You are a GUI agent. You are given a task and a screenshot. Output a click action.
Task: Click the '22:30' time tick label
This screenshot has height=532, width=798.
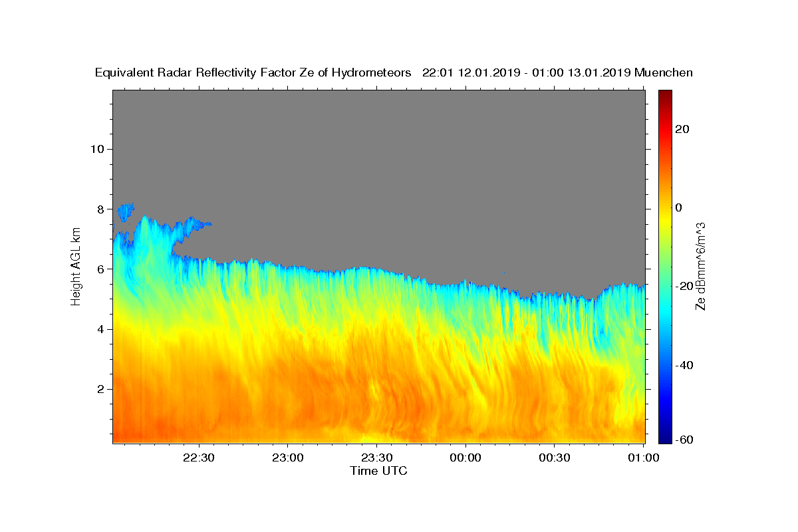(199, 458)
